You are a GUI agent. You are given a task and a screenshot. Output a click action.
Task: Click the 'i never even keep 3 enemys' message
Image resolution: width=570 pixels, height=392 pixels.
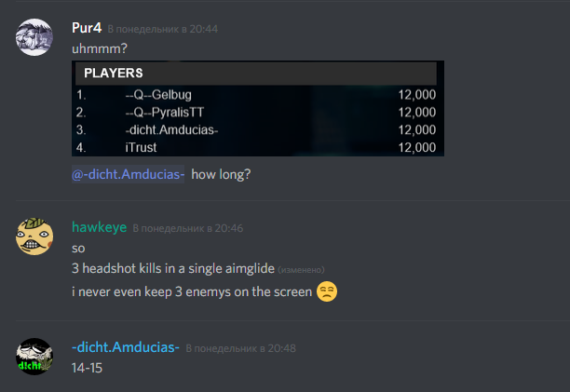(x=192, y=291)
